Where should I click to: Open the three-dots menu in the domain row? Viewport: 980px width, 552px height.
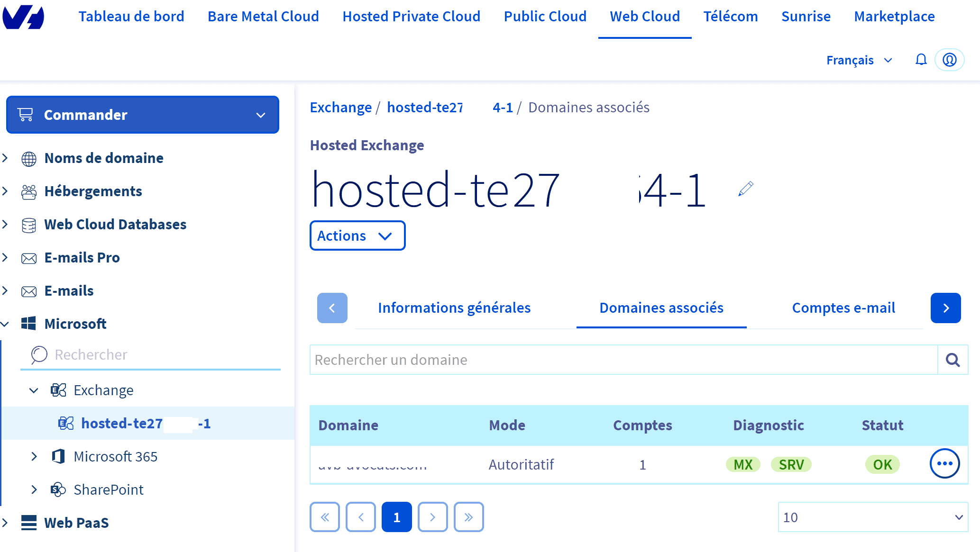click(x=944, y=463)
